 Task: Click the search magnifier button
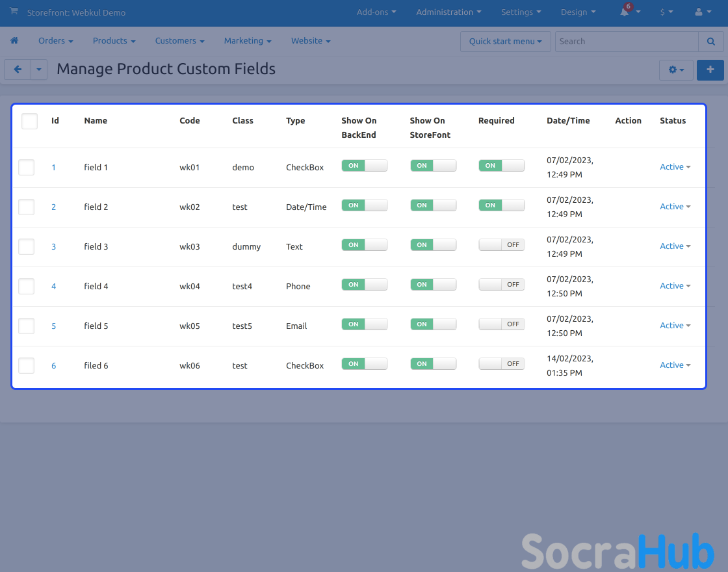[x=711, y=42]
